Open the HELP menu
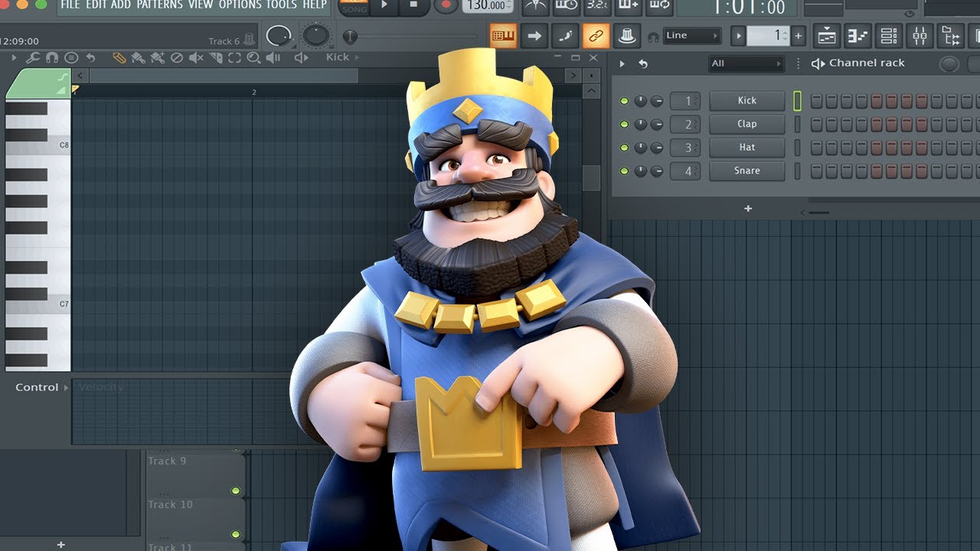 [x=315, y=5]
